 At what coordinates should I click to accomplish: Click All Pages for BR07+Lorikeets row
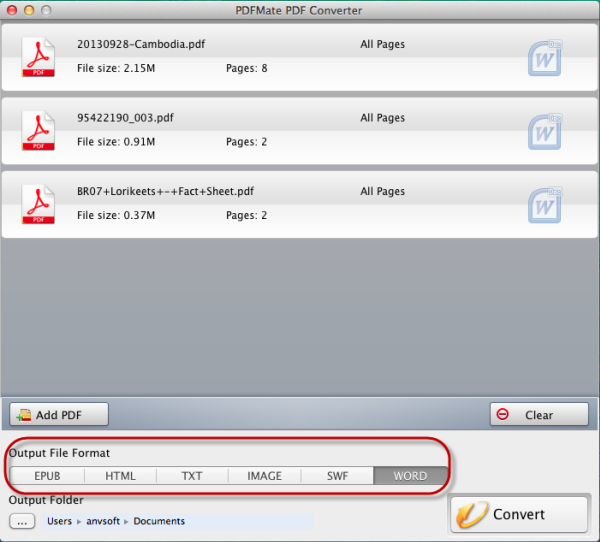pyautogui.click(x=382, y=191)
